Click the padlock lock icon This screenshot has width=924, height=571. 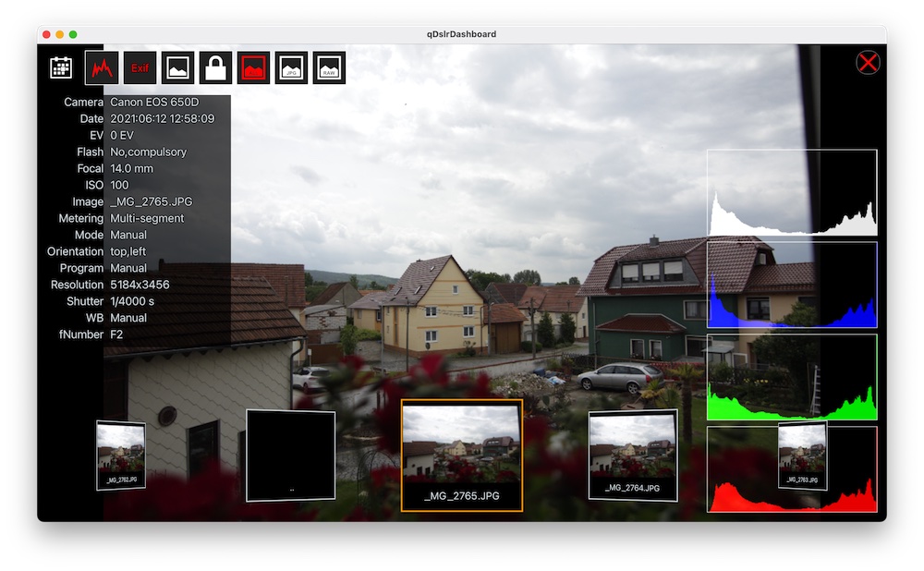click(x=215, y=67)
